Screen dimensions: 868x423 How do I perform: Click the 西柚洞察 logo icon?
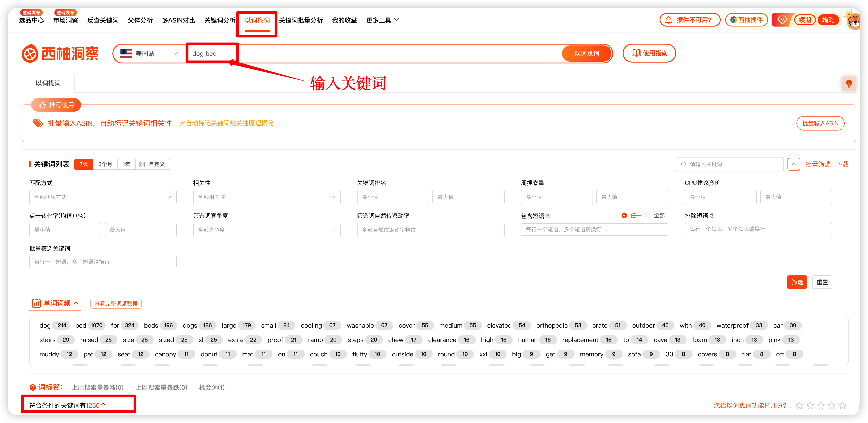click(30, 54)
